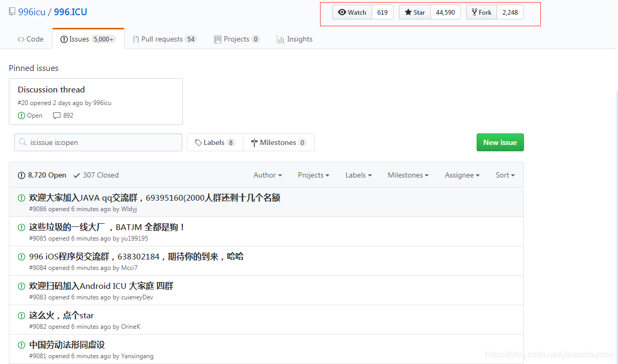Screen dimensions: 618x364
Task: Open issue 这么火，点个star
Action: click(61, 316)
